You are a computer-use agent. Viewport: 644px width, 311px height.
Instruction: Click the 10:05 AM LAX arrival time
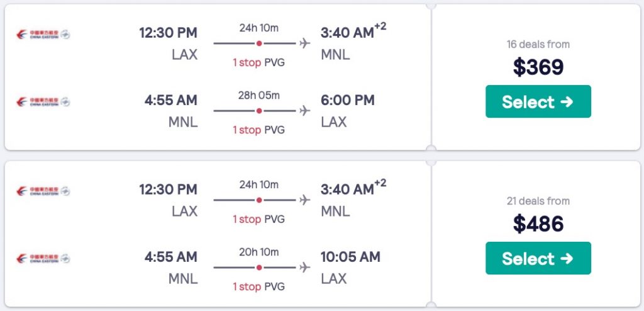(350, 257)
